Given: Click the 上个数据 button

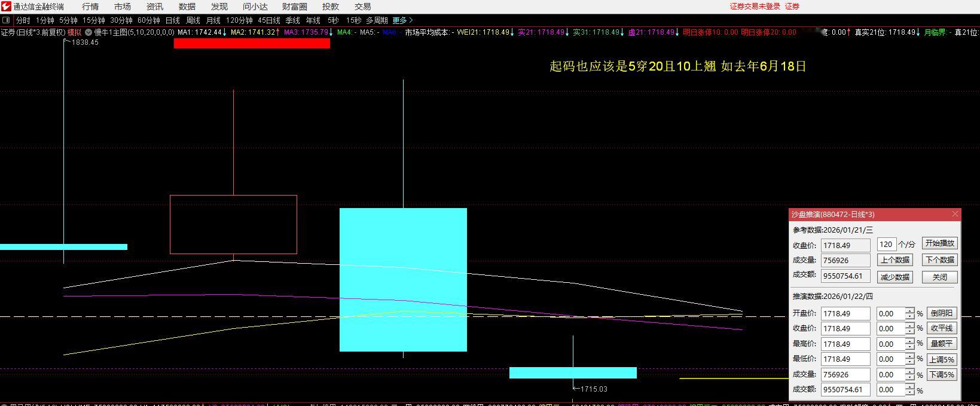Looking at the screenshot, I should (x=895, y=260).
